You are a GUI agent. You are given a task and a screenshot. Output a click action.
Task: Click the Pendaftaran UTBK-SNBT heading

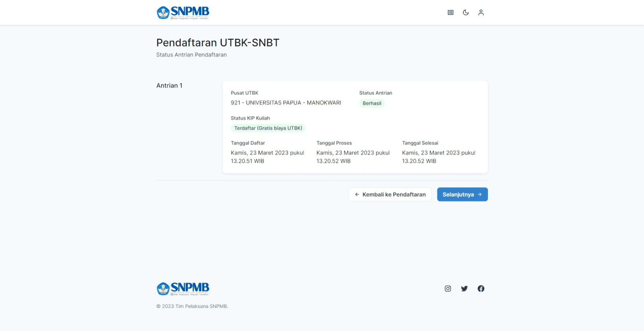pyautogui.click(x=218, y=43)
